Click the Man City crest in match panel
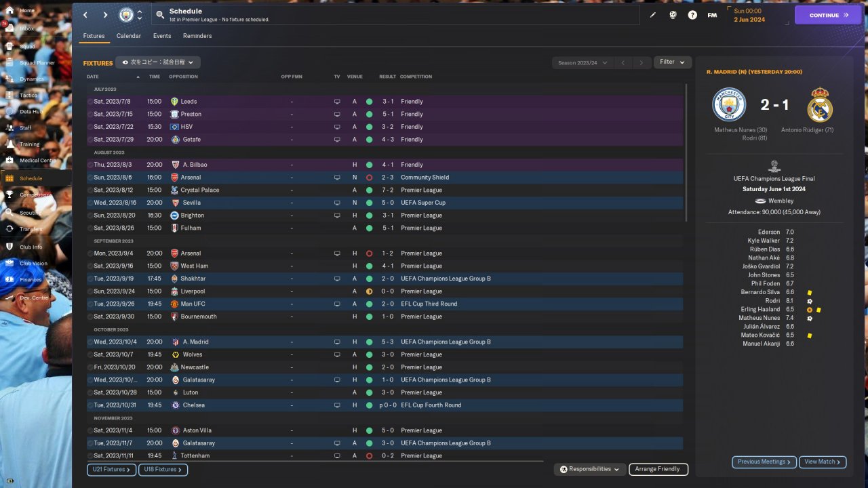The height and width of the screenshot is (488, 868). (x=729, y=105)
